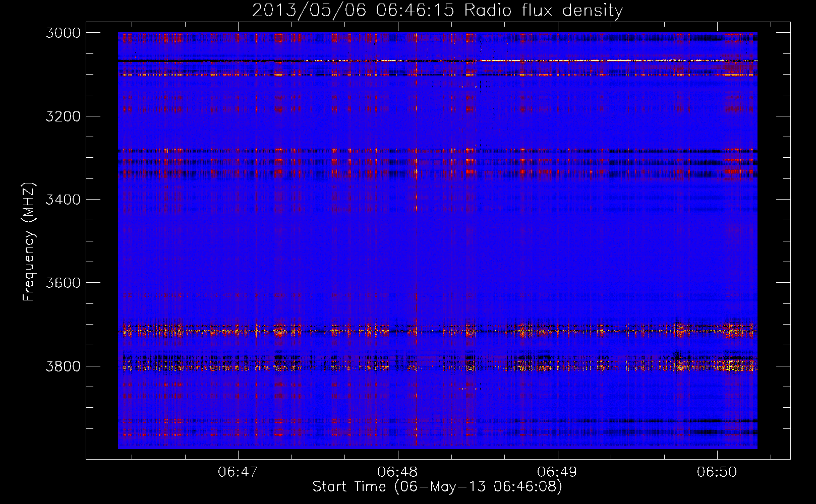This screenshot has width=816, height=504.
Task: Click the 'Start Time (06-May-13 06:46:08)' label
Action: [437, 487]
